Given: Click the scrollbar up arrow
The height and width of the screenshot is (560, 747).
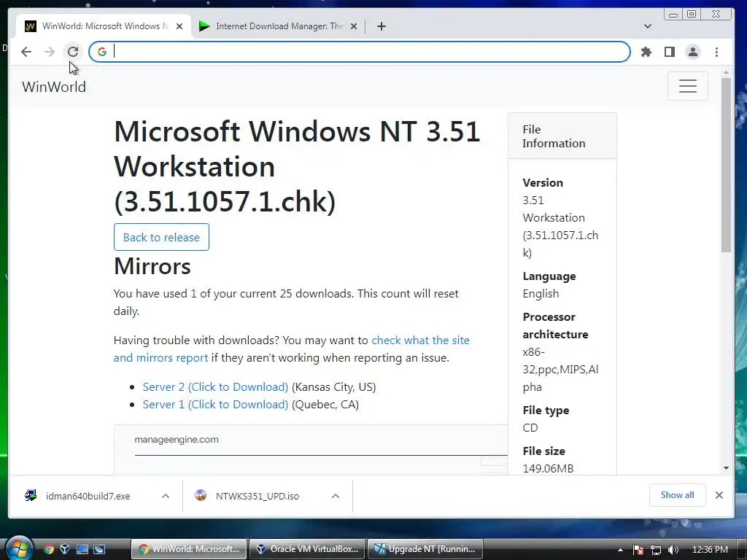Looking at the screenshot, I should point(726,73).
